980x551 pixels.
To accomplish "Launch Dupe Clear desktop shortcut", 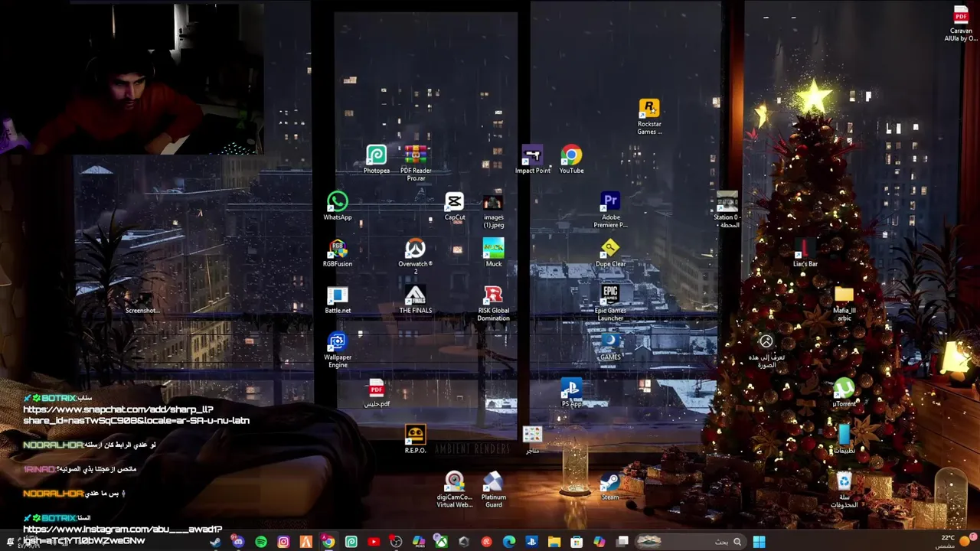I will click(610, 253).
